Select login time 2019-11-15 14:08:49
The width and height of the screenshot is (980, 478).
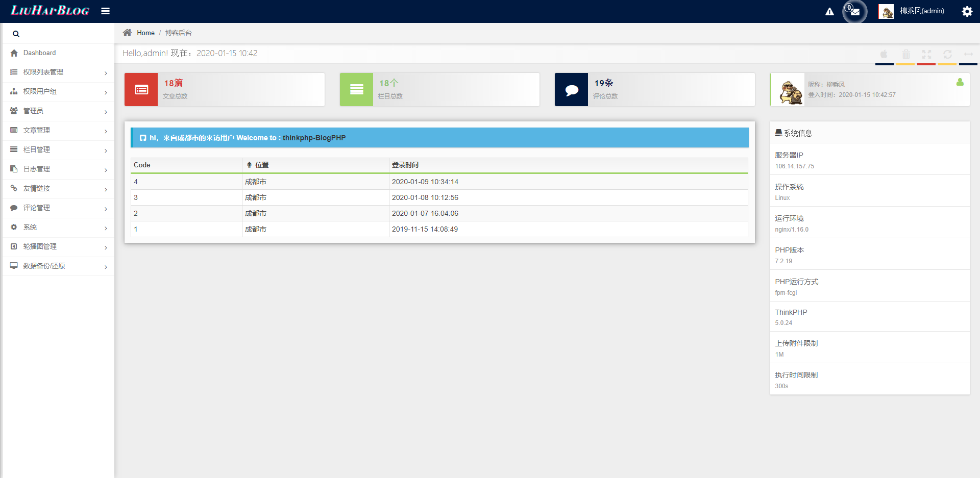pos(425,230)
